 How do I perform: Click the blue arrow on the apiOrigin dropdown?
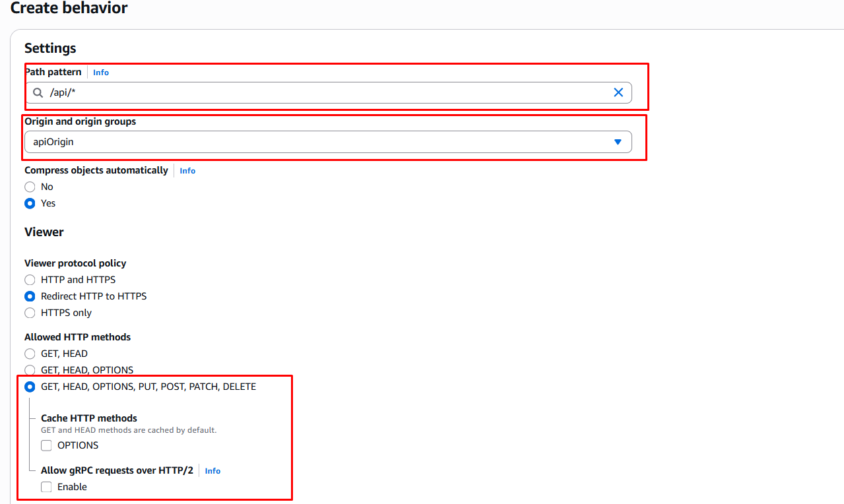pos(618,142)
